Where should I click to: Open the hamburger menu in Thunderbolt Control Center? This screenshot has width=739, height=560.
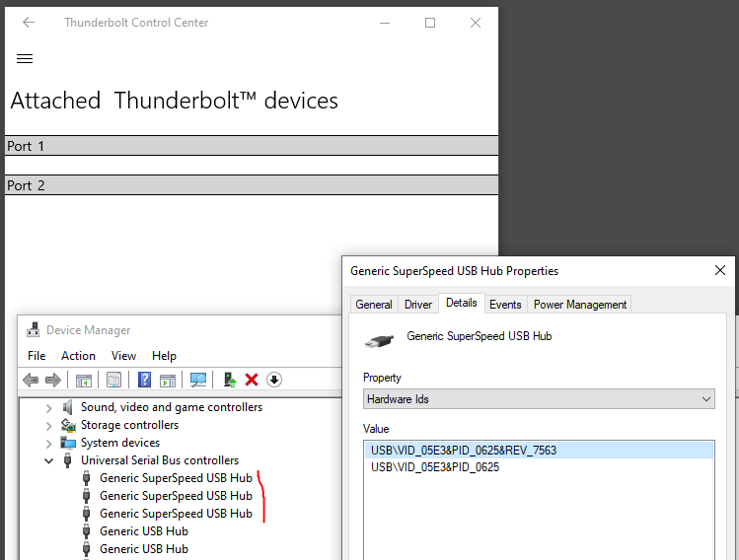(x=25, y=58)
